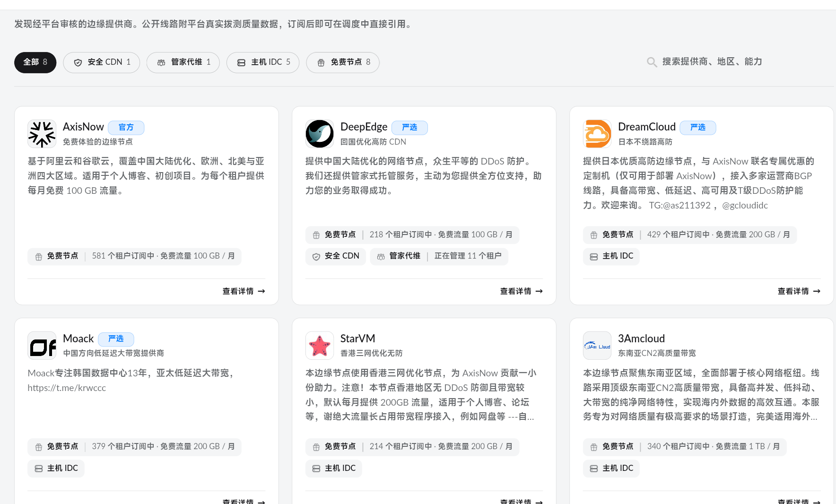Screen dimensions: 836x504
Task: Filter by 免费节点 category
Action: coord(343,62)
